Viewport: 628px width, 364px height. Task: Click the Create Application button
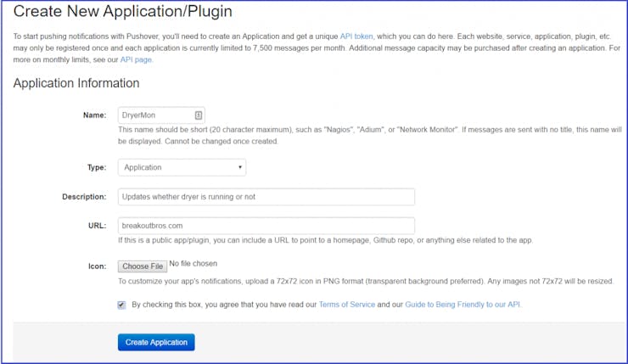pos(156,343)
